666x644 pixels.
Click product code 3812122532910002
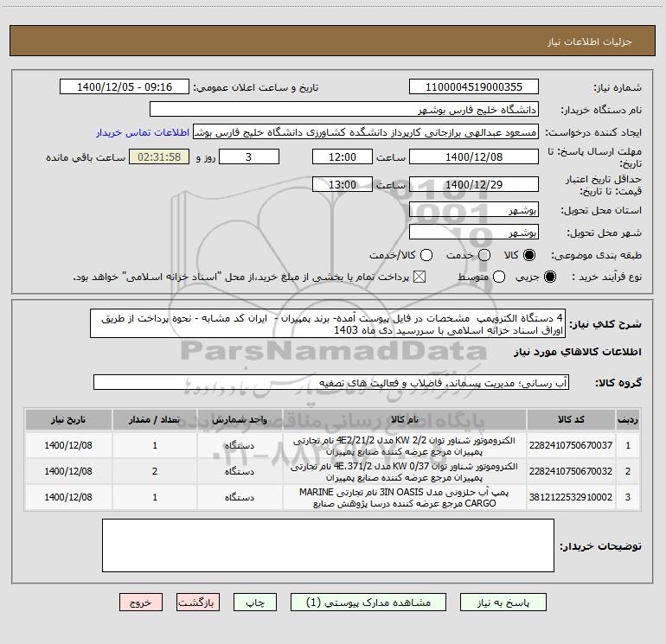(x=571, y=497)
